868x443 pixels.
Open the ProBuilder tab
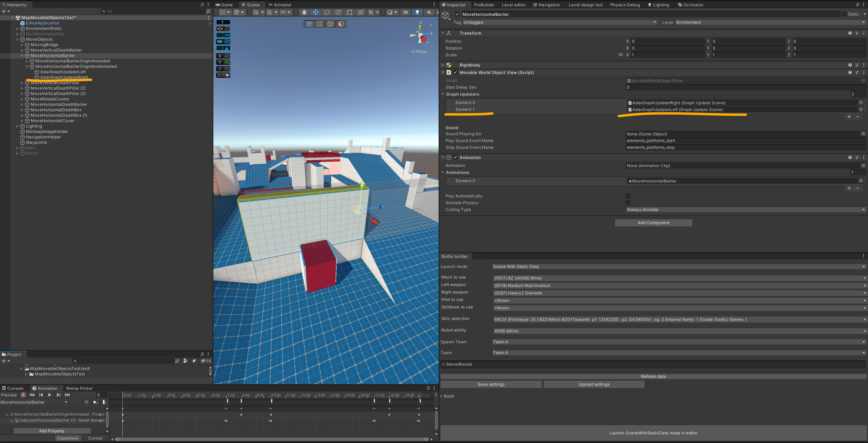click(484, 5)
